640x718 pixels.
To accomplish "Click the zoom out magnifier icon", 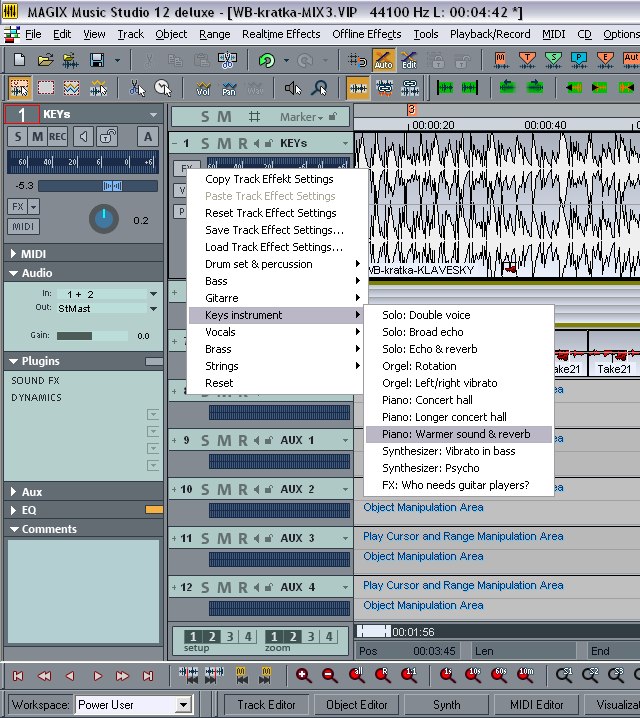I will point(329,676).
